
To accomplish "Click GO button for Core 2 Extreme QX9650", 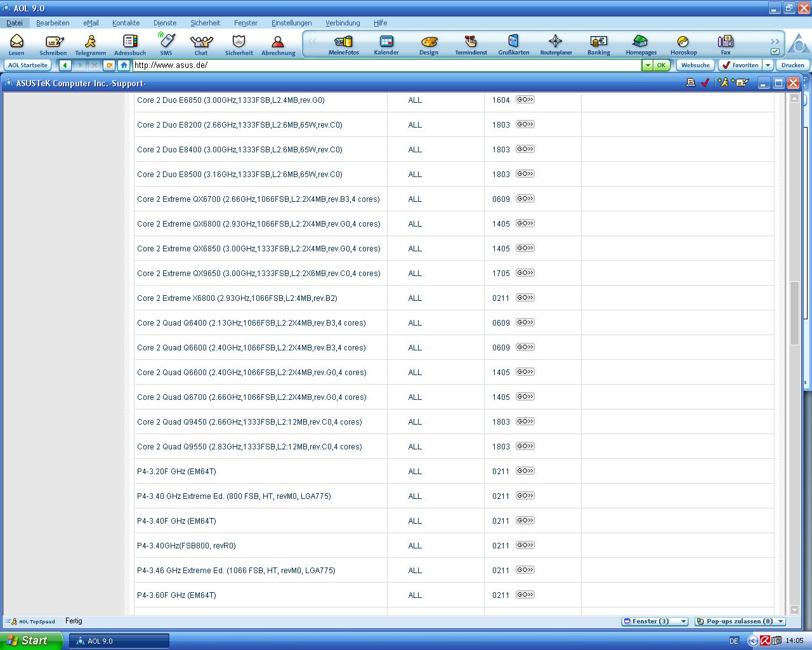I will (x=525, y=273).
